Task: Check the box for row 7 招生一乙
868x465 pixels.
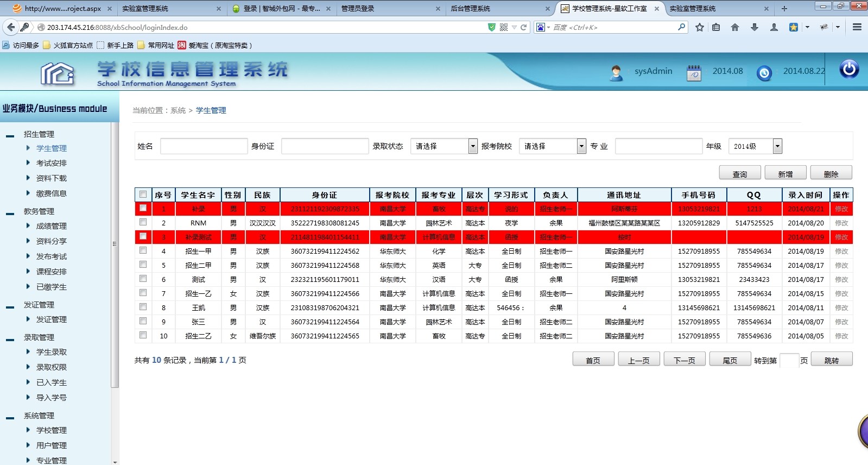Action: tap(143, 293)
